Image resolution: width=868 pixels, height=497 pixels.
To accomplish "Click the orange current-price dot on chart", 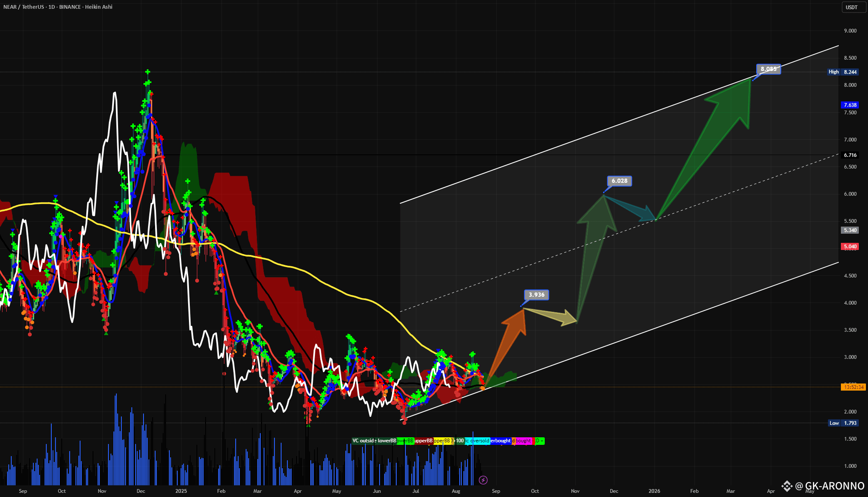I will 483,388.
